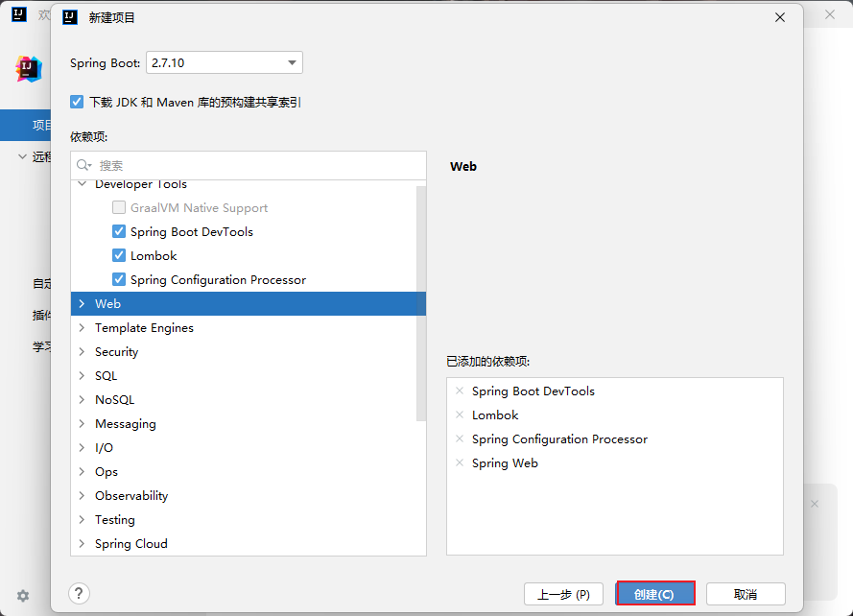Image resolution: width=853 pixels, height=616 pixels.
Task: Select the Template Engines tree row label
Action: click(144, 327)
